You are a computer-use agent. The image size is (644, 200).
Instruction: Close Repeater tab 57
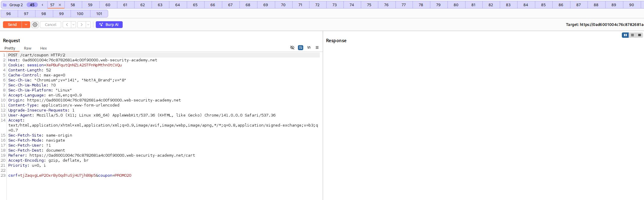pyautogui.click(x=60, y=5)
